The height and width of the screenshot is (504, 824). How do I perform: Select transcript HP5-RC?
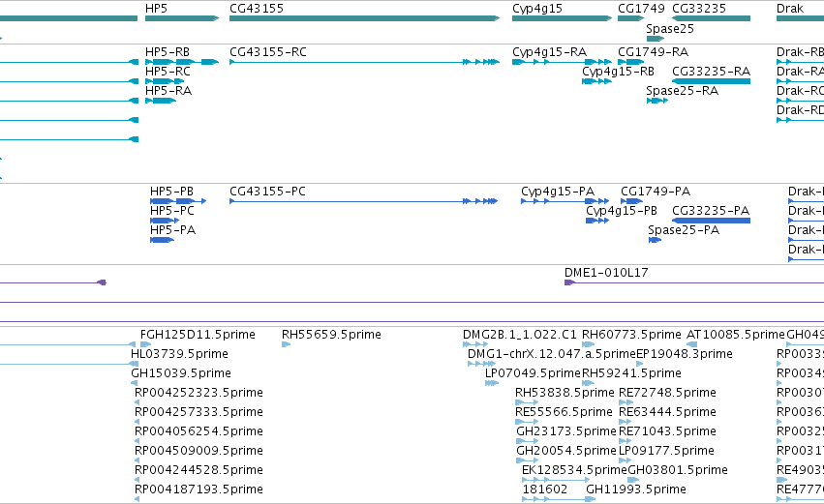165,81
